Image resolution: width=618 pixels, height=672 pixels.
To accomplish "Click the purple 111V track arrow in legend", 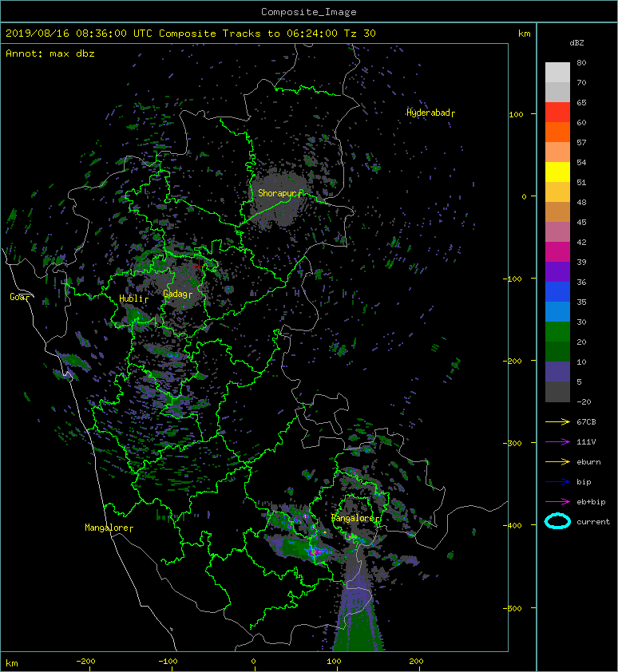I will pyautogui.click(x=557, y=442).
